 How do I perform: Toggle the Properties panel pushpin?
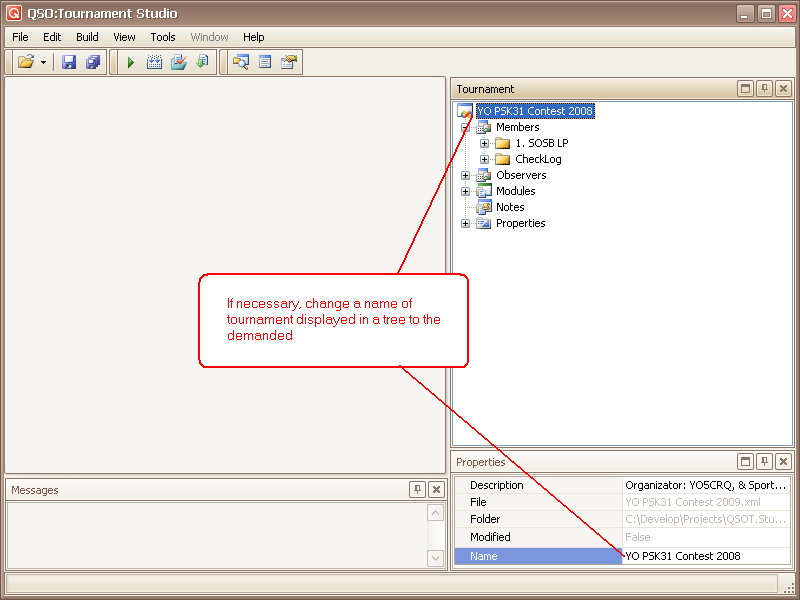point(764,462)
